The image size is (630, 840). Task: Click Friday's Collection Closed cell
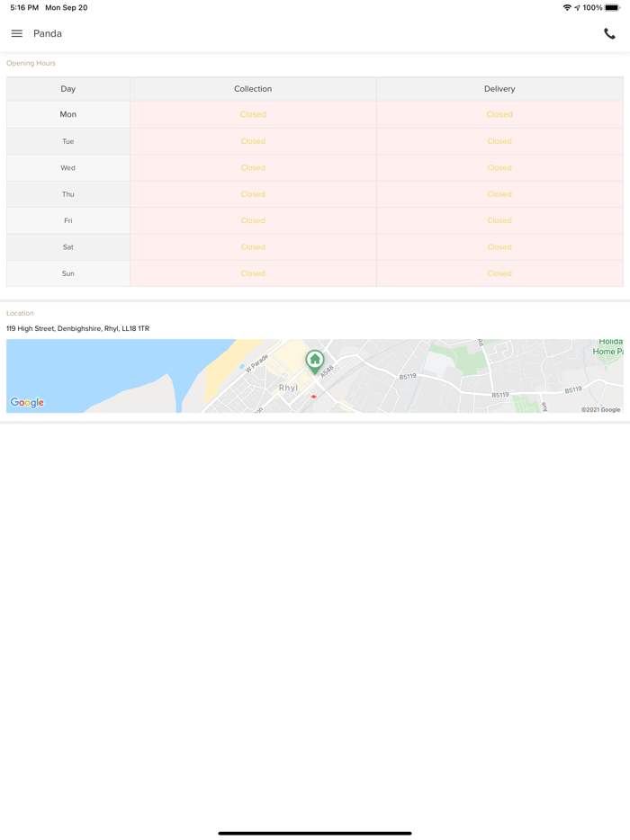(x=253, y=220)
